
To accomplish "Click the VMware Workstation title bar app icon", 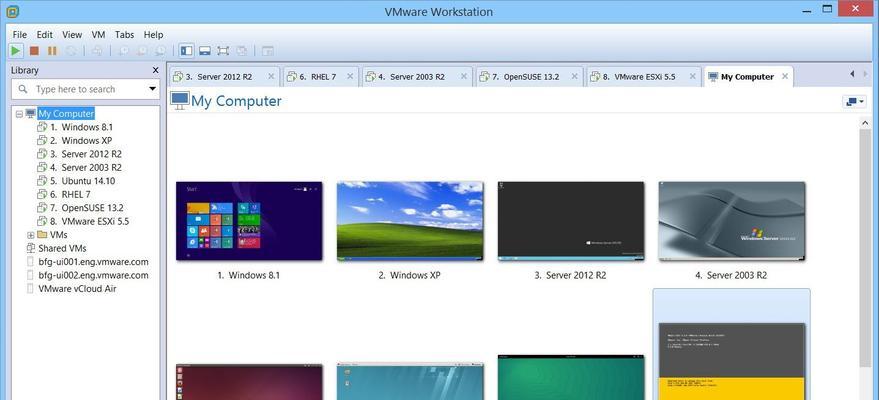I will pyautogui.click(x=13, y=12).
